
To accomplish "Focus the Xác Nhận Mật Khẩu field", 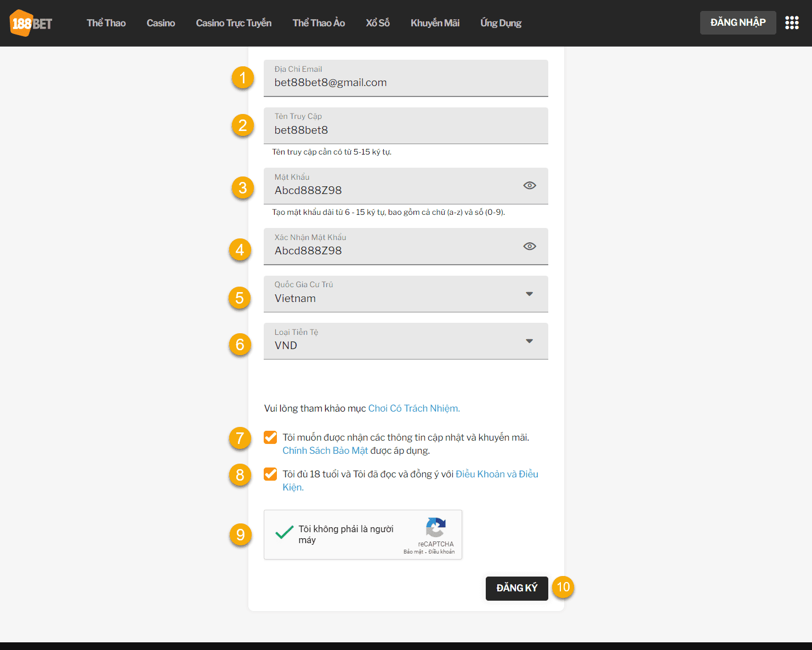I will [x=406, y=246].
